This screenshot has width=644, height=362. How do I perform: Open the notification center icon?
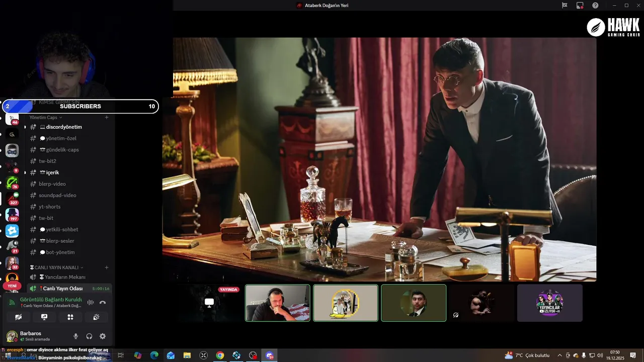point(633,355)
